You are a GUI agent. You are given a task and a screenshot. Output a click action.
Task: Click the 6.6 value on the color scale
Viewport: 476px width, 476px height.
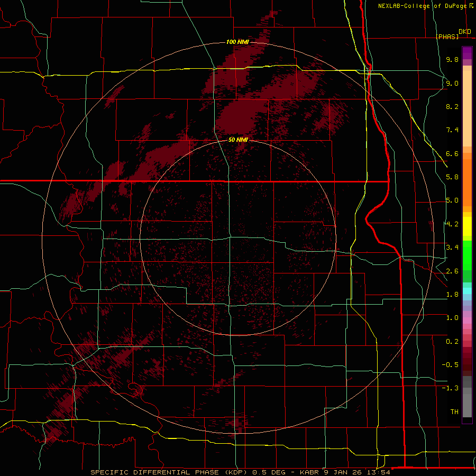click(x=452, y=153)
